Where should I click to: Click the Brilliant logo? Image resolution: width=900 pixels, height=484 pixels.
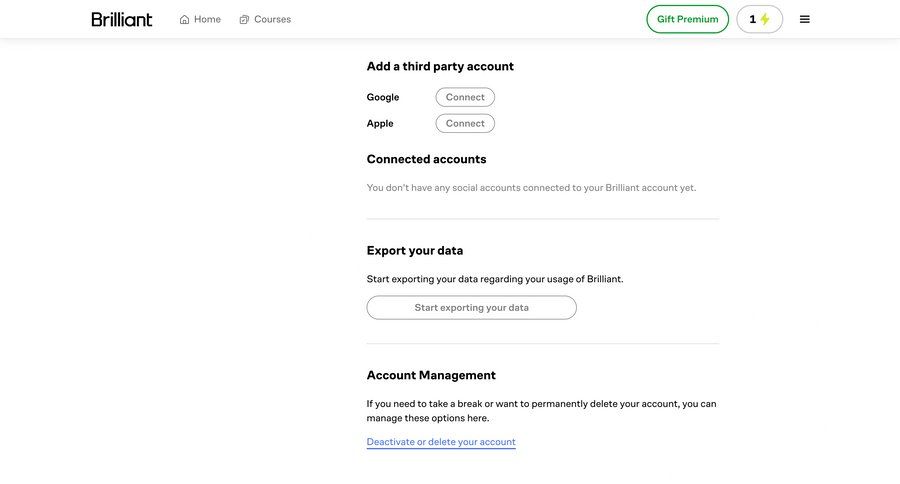pos(122,19)
